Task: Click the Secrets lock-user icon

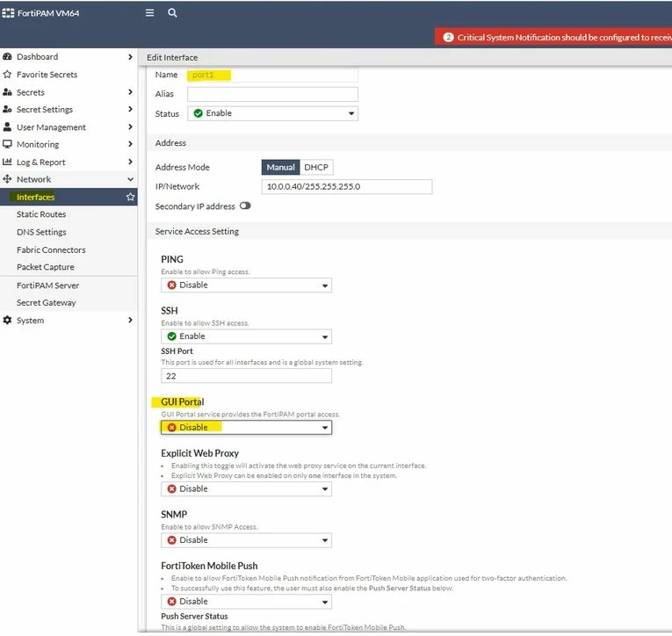Action: click(7, 92)
